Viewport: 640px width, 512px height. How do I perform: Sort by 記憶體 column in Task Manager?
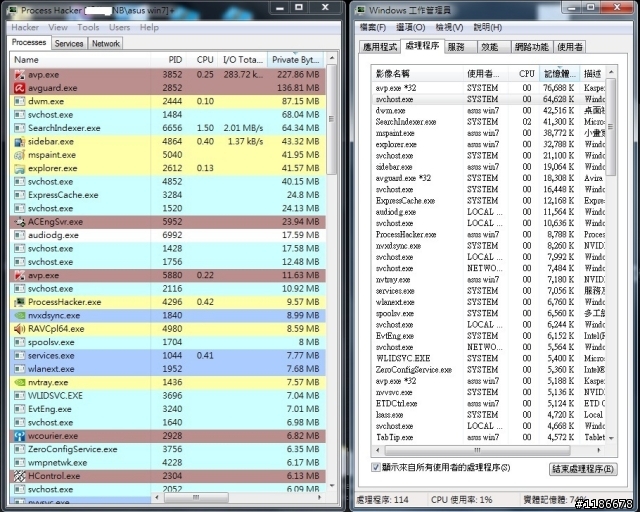(x=559, y=74)
